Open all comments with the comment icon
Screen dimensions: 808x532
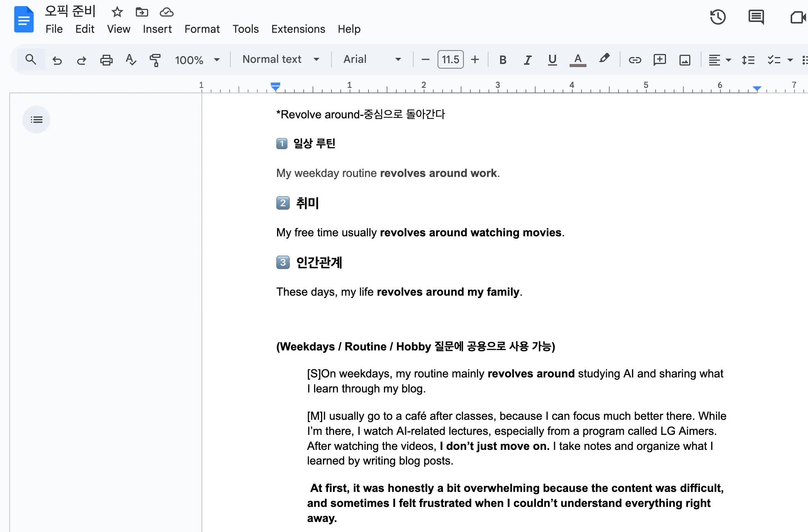[x=756, y=17]
